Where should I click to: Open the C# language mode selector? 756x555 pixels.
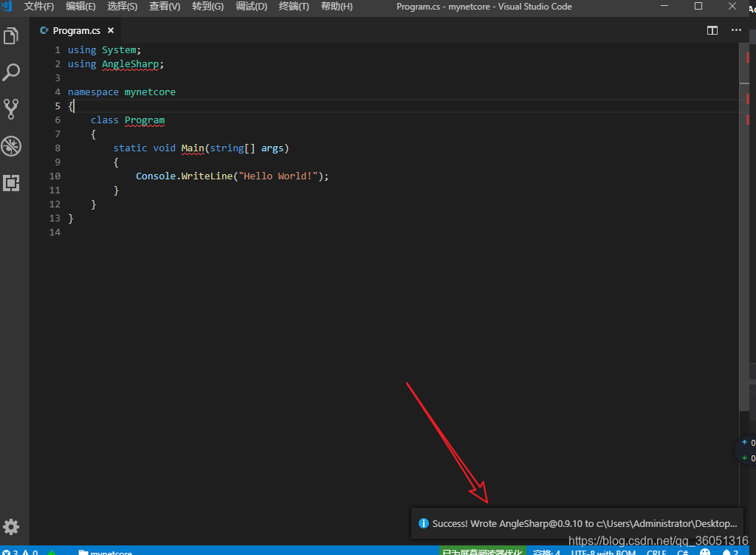(683, 551)
